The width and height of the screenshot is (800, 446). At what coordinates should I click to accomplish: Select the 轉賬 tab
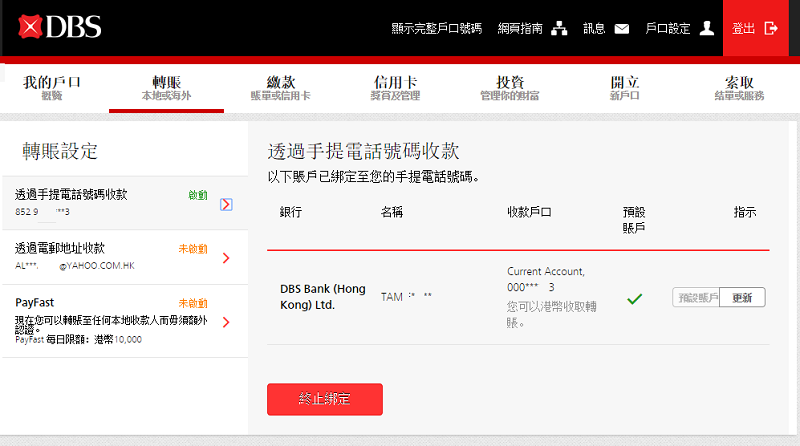(x=166, y=88)
